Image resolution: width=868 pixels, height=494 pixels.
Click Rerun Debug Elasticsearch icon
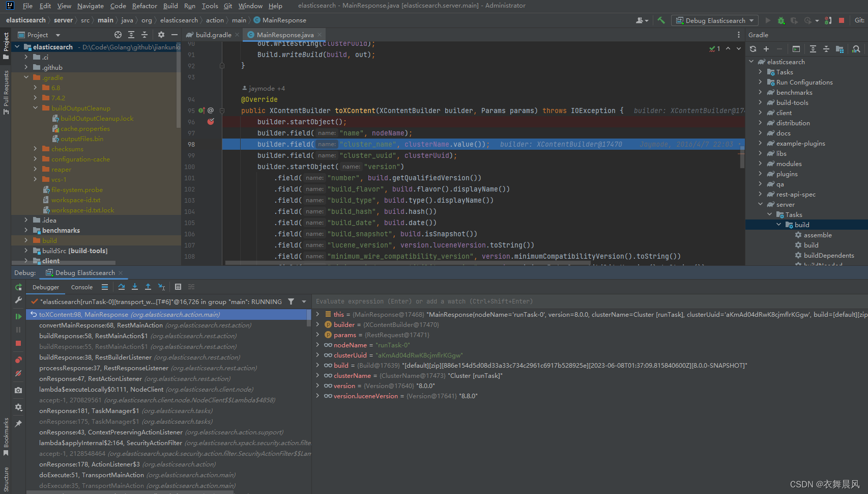(x=18, y=287)
